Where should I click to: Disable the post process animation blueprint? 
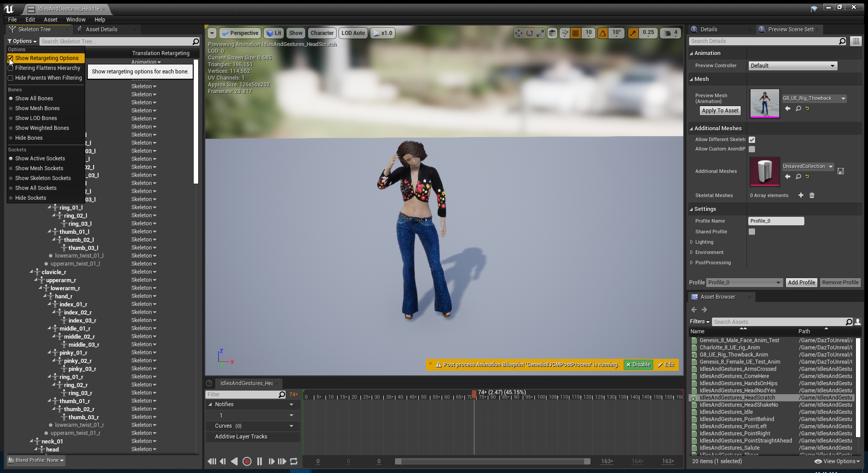click(638, 365)
